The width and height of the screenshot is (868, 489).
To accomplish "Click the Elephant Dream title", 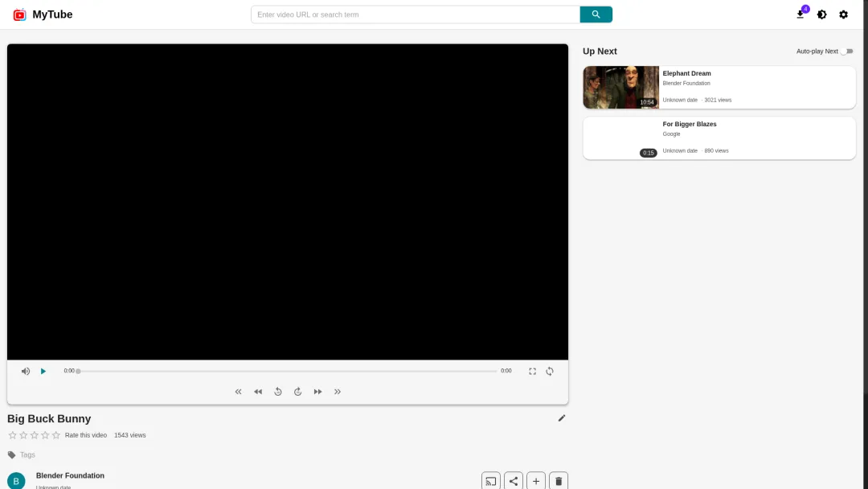I will click(686, 73).
